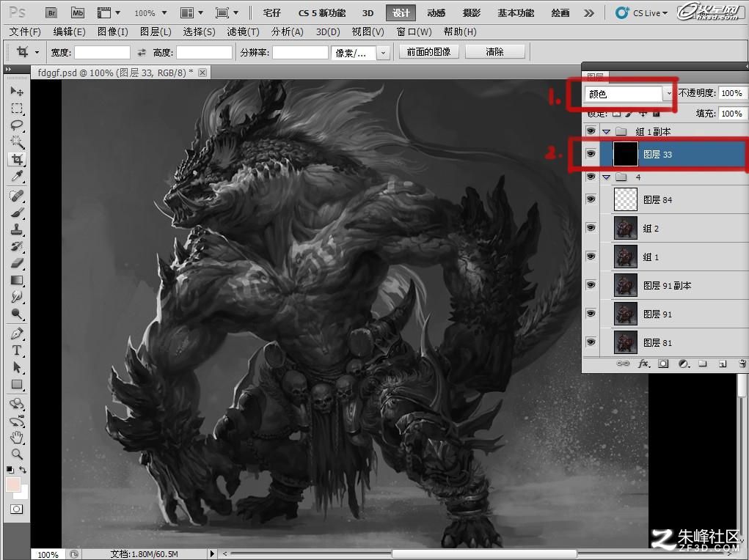The image size is (749, 560).
Task: Select the Spot Healing Brush tool
Action: 17,196
